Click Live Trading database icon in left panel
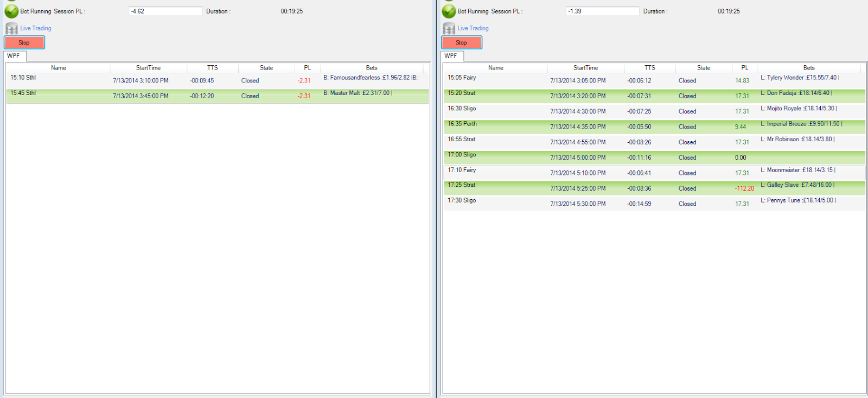This screenshot has height=398, width=868. pos(11,28)
